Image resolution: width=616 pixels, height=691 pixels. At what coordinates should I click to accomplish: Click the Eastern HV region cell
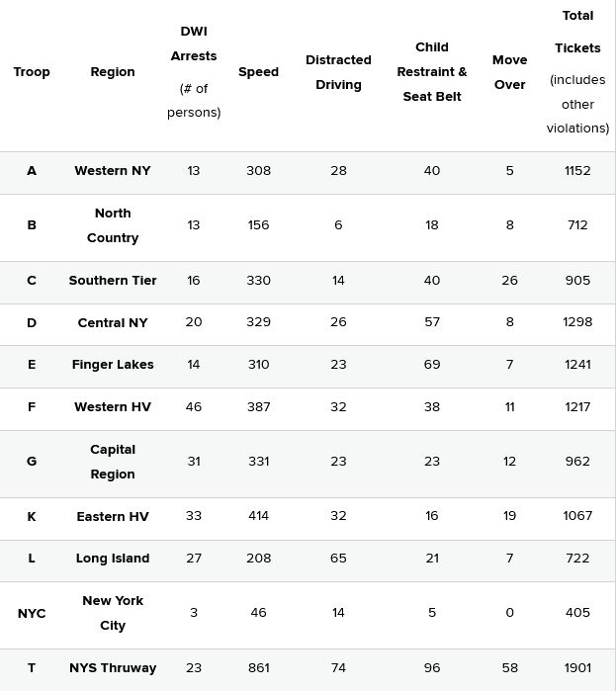click(113, 516)
